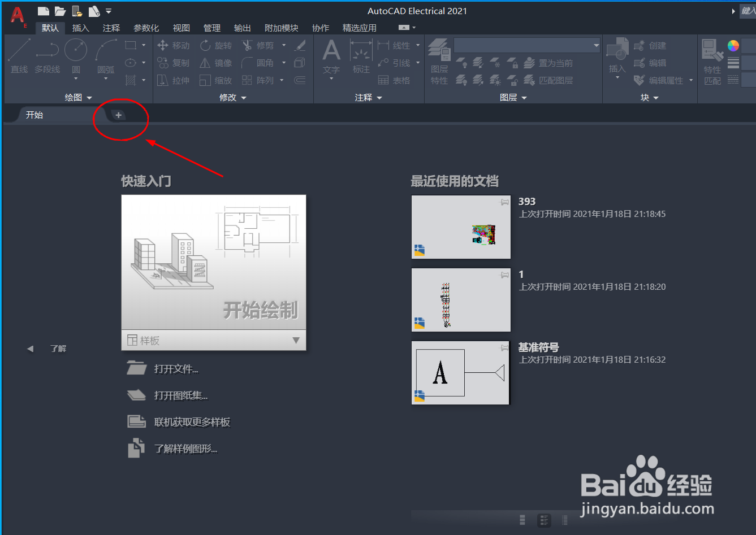Click the Open folder quick-access icon
Viewport: 756px width, 535px height.
tap(60, 11)
